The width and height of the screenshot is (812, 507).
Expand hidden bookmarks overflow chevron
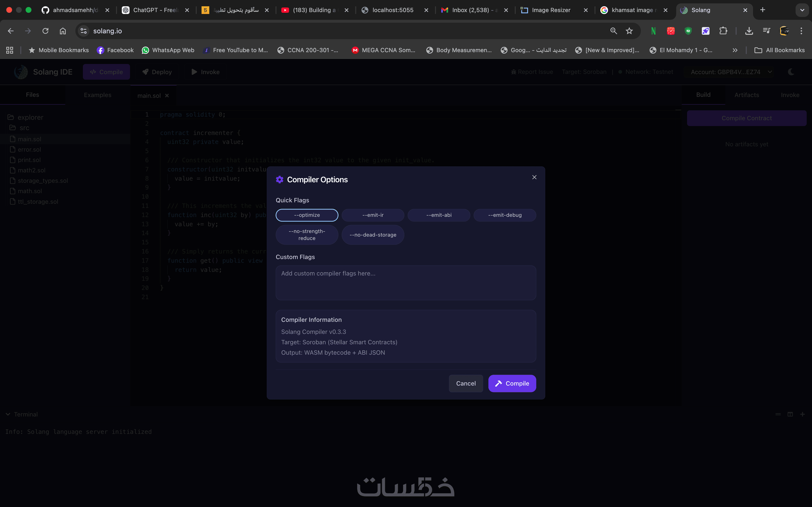point(735,50)
